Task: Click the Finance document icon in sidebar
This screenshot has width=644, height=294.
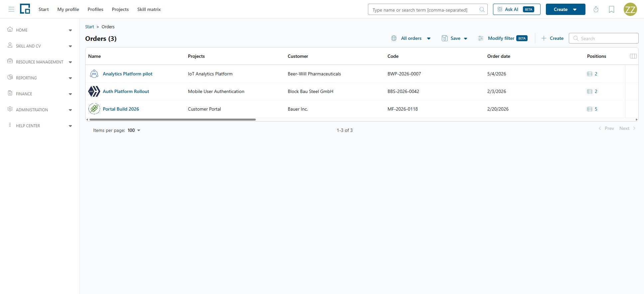Action: pyautogui.click(x=10, y=93)
